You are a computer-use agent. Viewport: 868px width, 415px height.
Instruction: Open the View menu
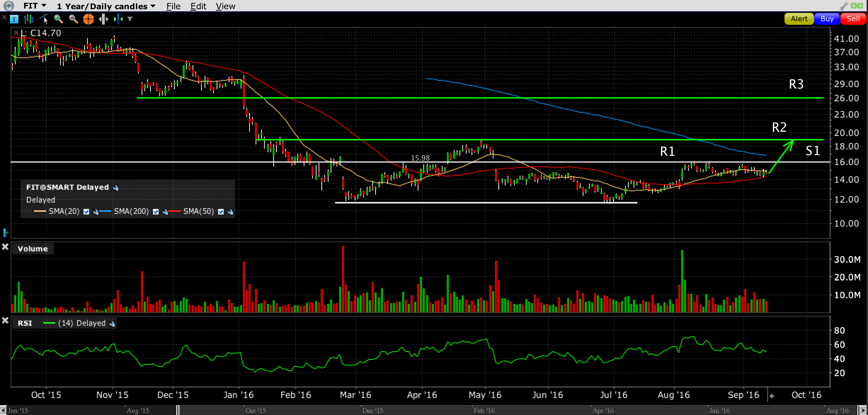[x=225, y=6]
